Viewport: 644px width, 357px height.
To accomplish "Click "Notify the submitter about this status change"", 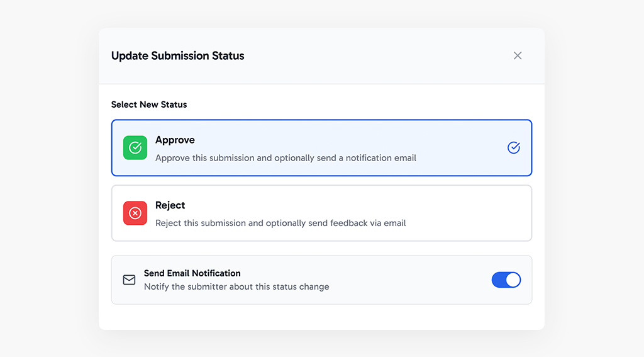I will point(236,286).
